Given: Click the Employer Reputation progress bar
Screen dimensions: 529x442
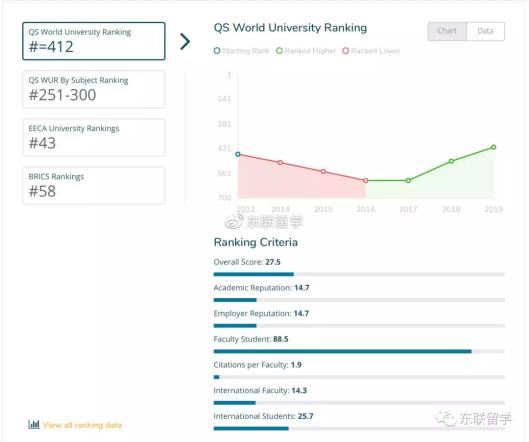Looking at the screenshot, I should coord(359,326).
